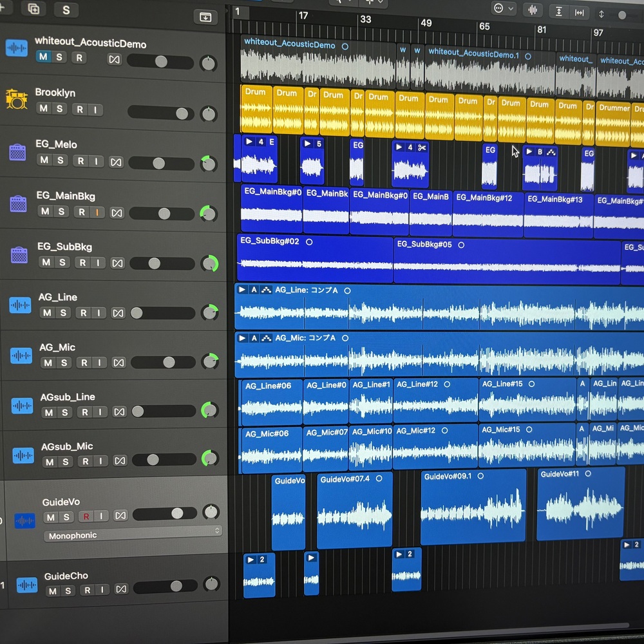
Task: Click the horizontal auto zoom icon
Action: click(579, 12)
